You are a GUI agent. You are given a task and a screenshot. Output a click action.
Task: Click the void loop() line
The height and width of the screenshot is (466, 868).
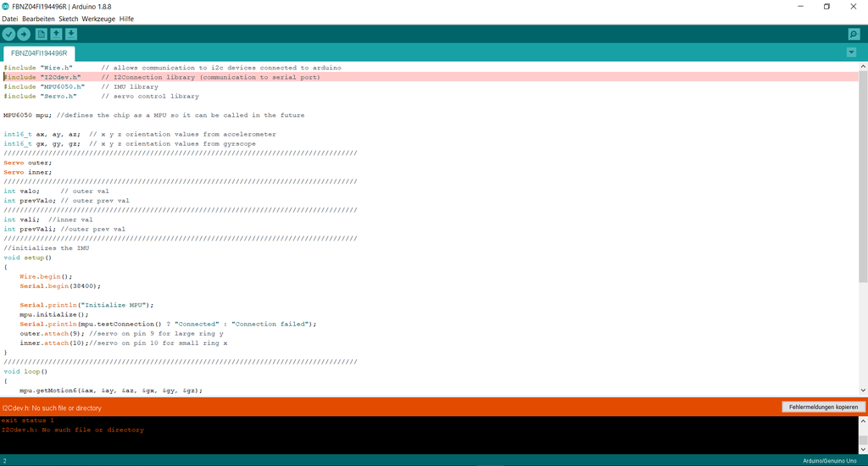click(x=25, y=372)
